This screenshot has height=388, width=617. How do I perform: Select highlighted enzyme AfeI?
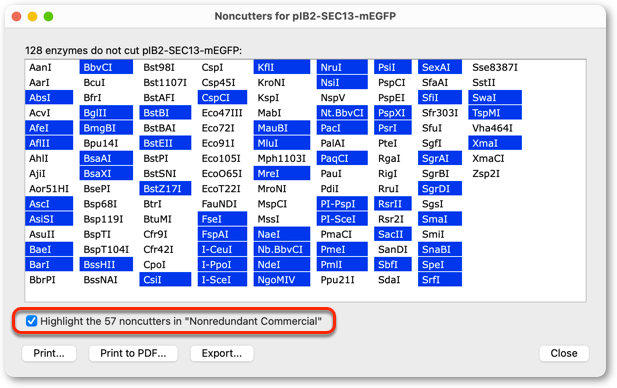[x=49, y=128]
